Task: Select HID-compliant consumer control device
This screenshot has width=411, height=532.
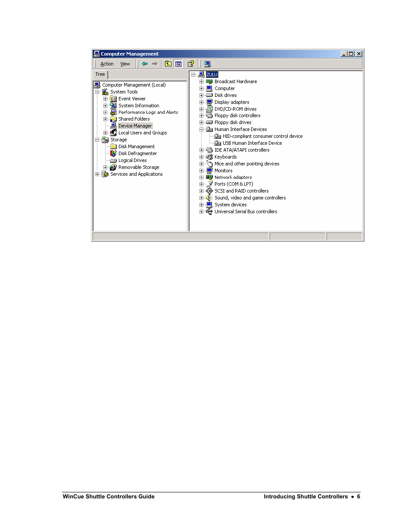Action: tap(262, 136)
